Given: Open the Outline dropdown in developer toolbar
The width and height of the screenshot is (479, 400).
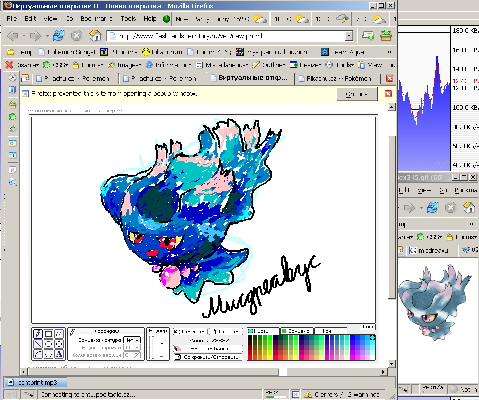Looking at the screenshot, I should click(269, 65).
